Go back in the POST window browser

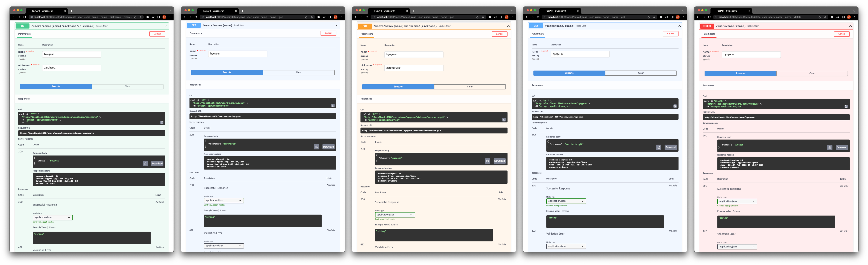click(x=13, y=17)
